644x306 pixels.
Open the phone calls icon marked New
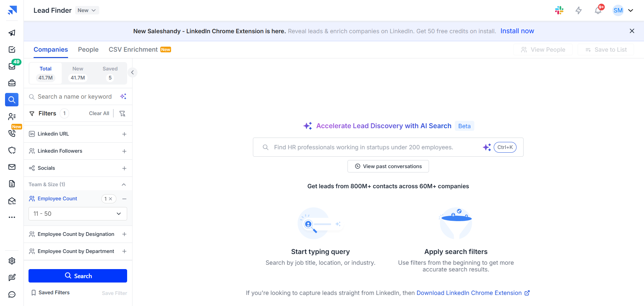12,133
